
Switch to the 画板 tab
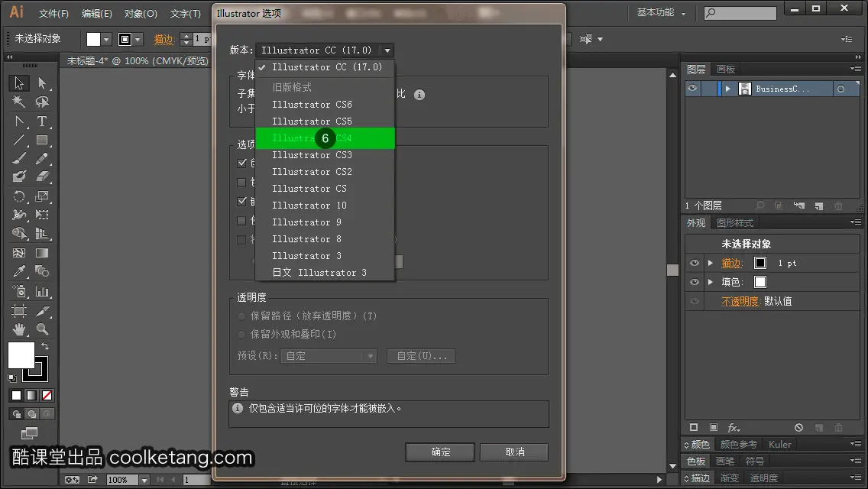tap(725, 70)
